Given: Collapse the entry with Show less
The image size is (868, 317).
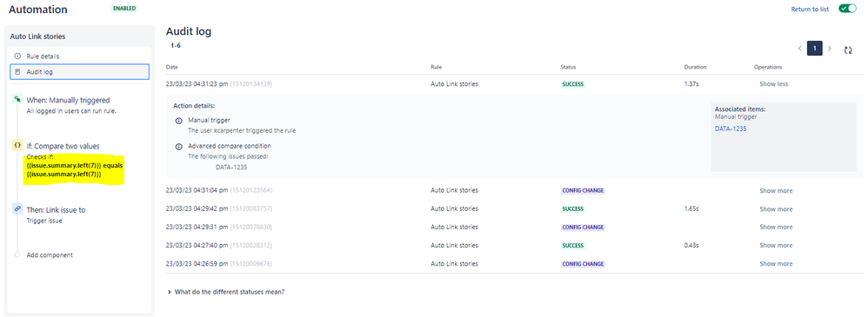Looking at the screenshot, I should (773, 84).
